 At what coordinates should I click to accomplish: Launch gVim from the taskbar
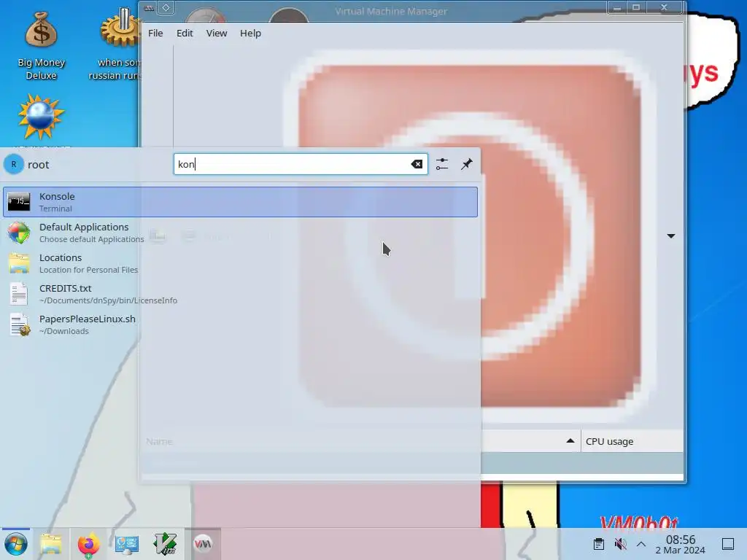pyautogui.click(x=166, y=544)
